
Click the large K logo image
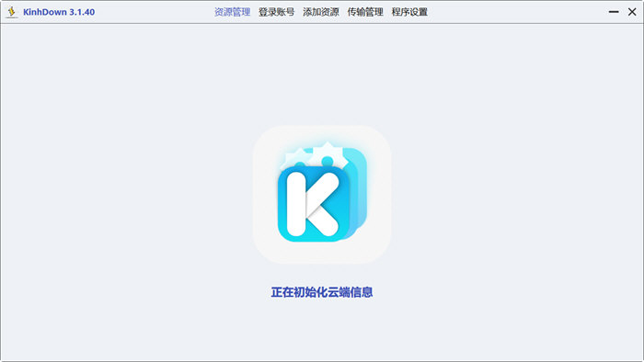[322, 195]
